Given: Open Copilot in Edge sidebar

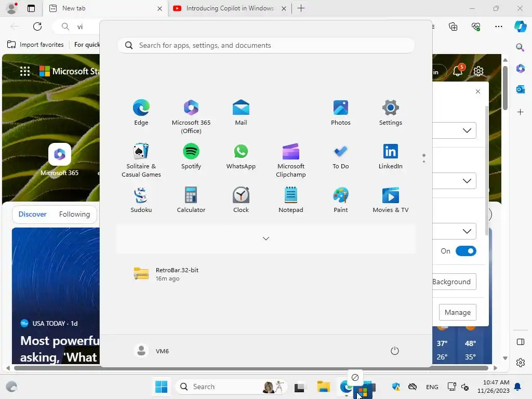Looking at the screenshot, I should point(521,26).
